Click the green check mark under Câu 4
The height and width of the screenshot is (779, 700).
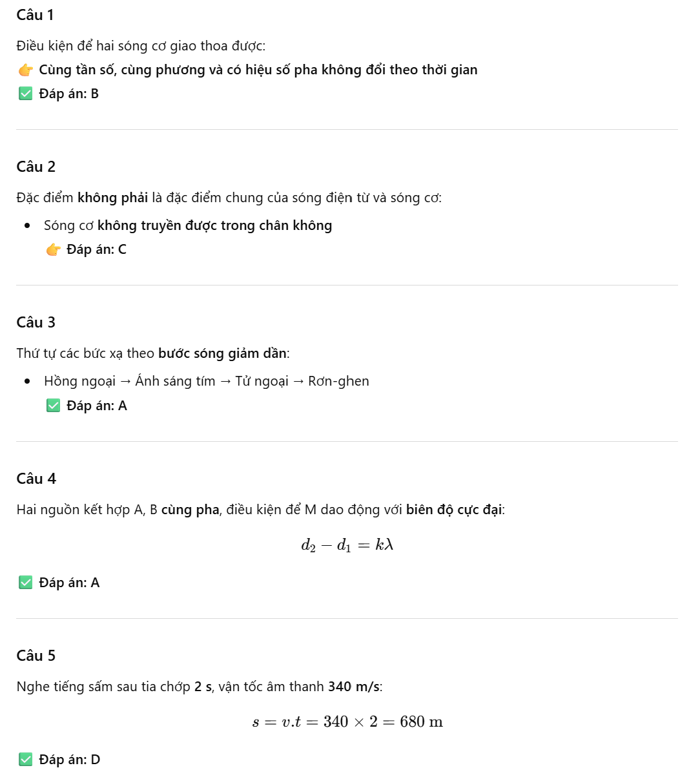tap(26, 583)
